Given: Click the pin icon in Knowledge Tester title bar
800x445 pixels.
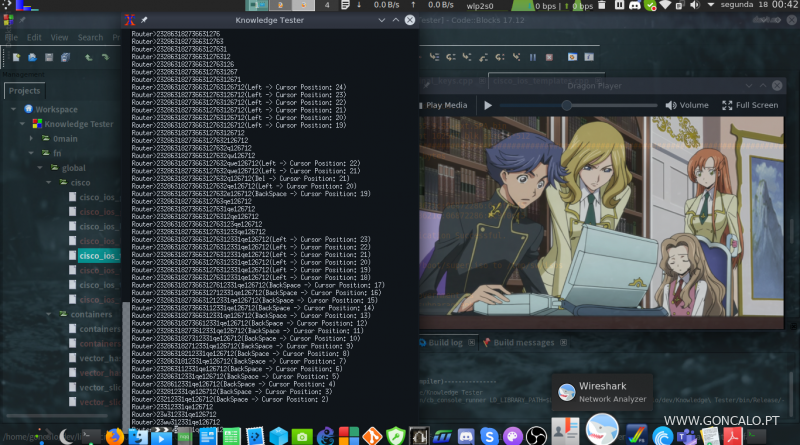Looking at the screenshot, I should tap(144, 20).
